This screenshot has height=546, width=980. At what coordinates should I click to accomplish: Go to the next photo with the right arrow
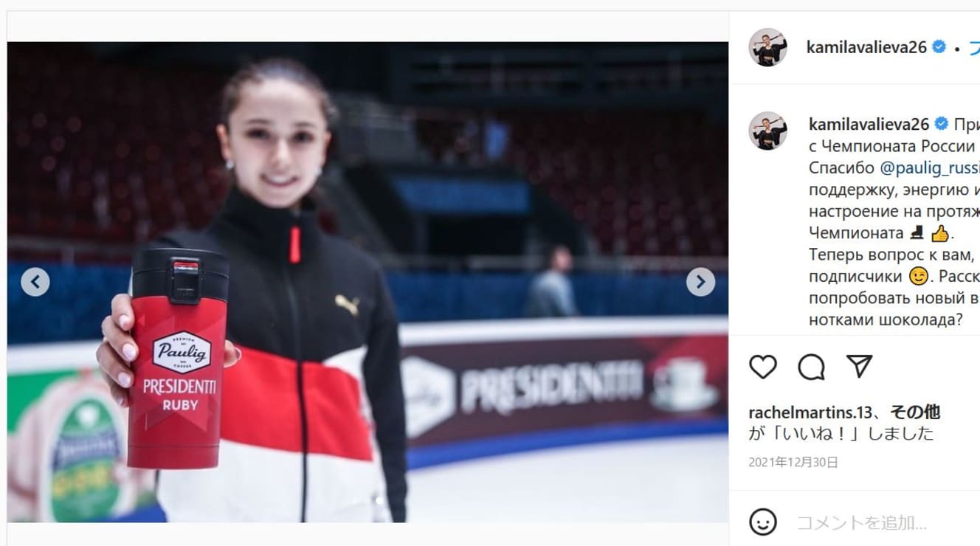click(700, 282)
